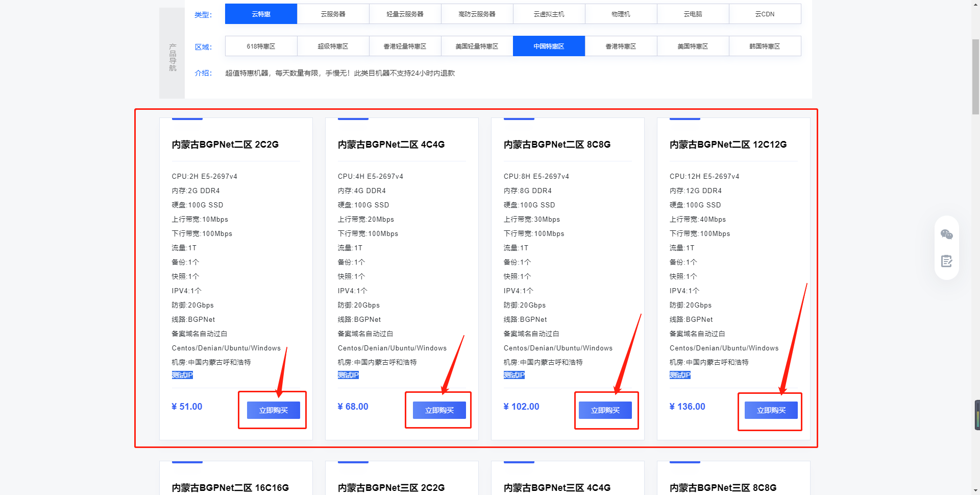Choose the 韩国特惠区 region
980x495 pixels.
click(x=765, y=46)
